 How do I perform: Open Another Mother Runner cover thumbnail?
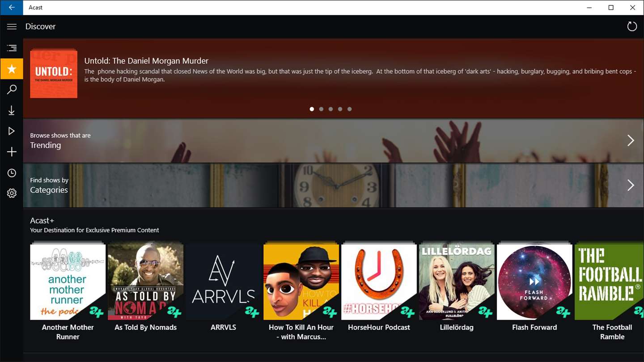[68, 282]
